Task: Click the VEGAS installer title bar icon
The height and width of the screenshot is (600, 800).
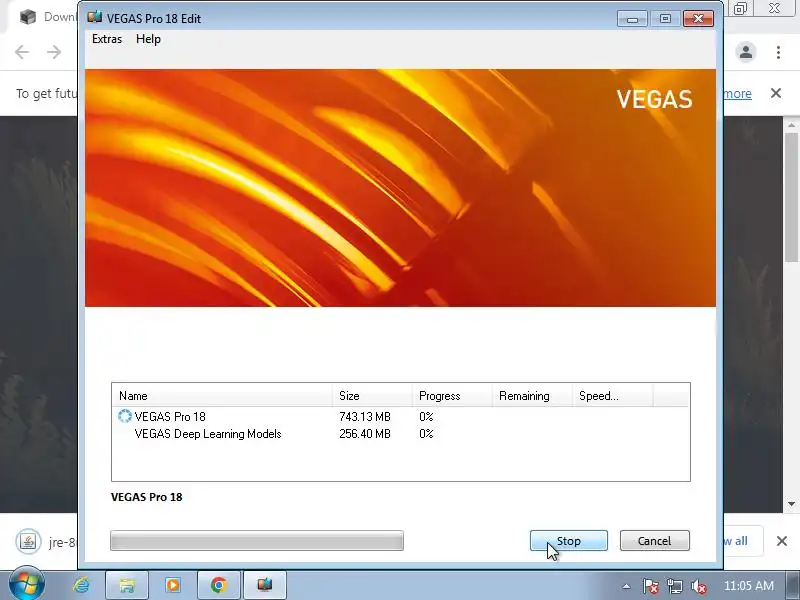Action: click(94, 17)
